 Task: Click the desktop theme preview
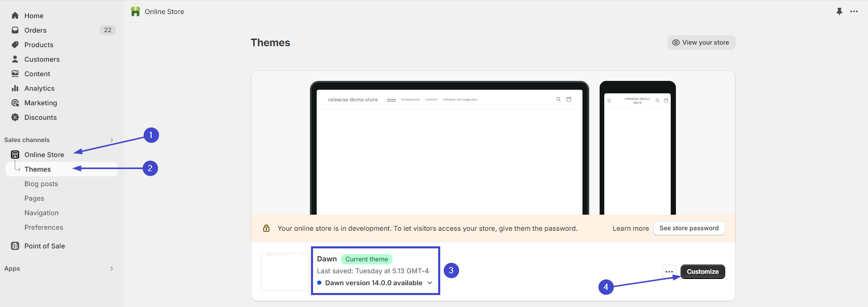pyautogui.click(x=450, y=148)
